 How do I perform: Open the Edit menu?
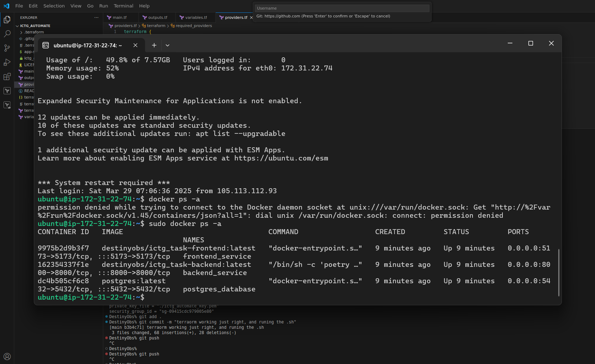(x=33, y=6)
